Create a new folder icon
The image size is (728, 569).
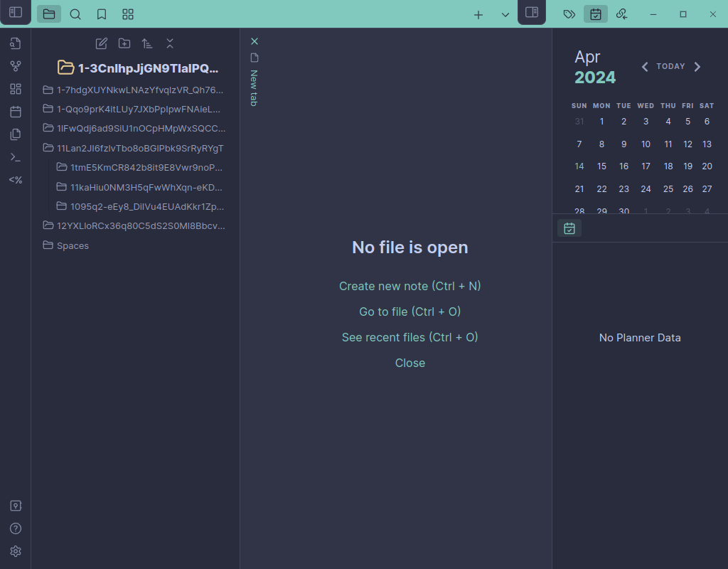[124, 43]
